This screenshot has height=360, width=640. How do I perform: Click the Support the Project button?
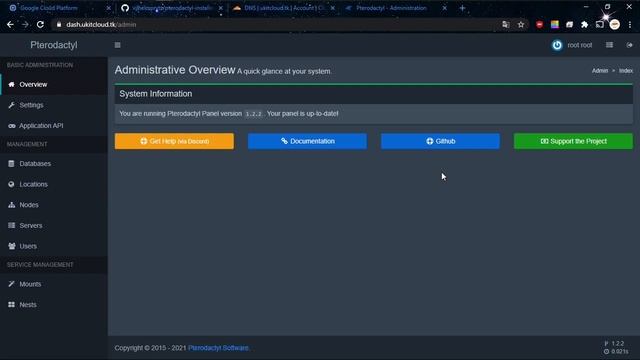coord(573,141)
